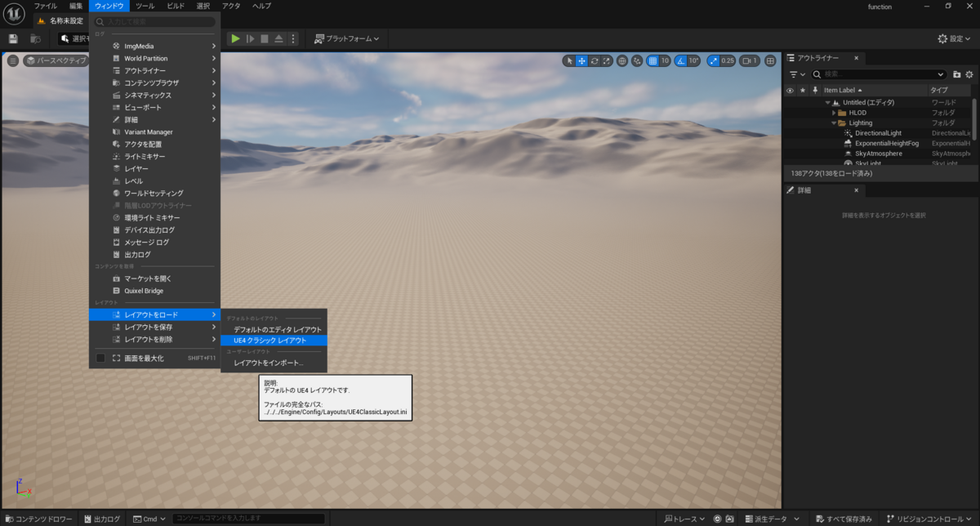The width and height of the screenshot is (980, 526).
Task: Open the リビジョンコントロール dropdown
Action: pos(930,519)
